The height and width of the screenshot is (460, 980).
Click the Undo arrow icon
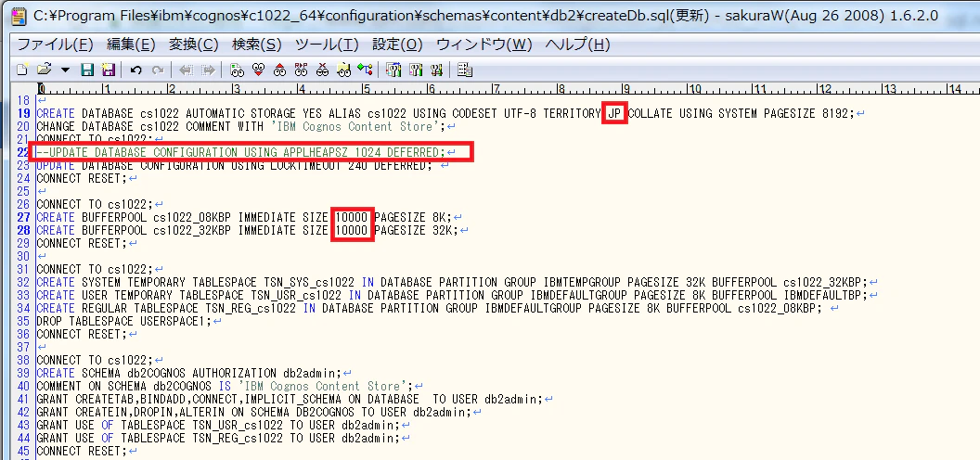coord(135,70)
